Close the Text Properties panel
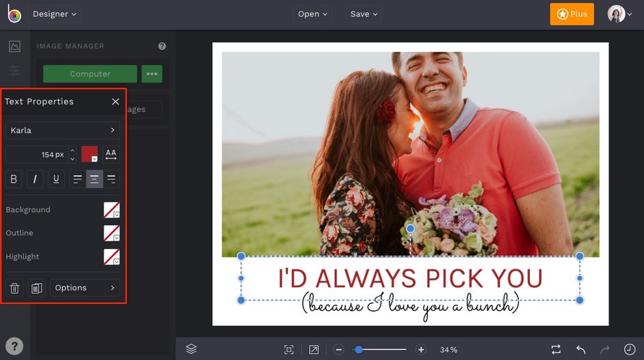 pyautogui.click(x=115, y=102)
